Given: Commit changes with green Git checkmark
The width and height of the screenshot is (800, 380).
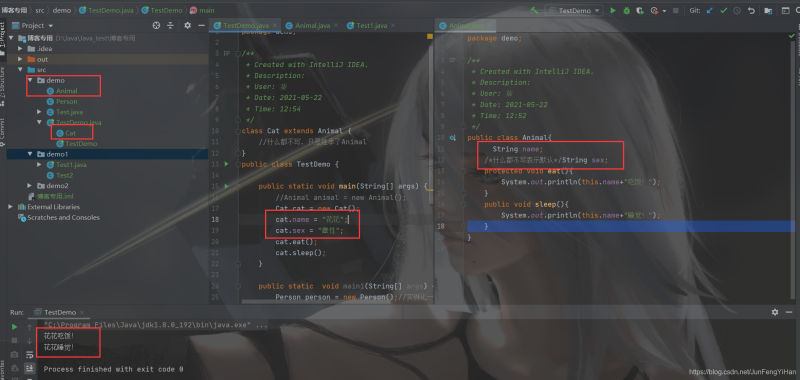Looking at the screenshot, I should [x=723, y=10].
